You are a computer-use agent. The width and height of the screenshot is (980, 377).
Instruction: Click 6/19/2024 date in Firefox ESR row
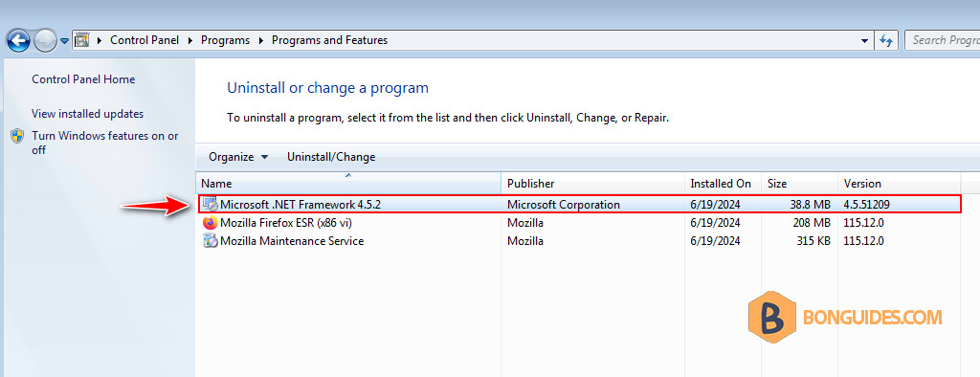[x=715, y=223]
